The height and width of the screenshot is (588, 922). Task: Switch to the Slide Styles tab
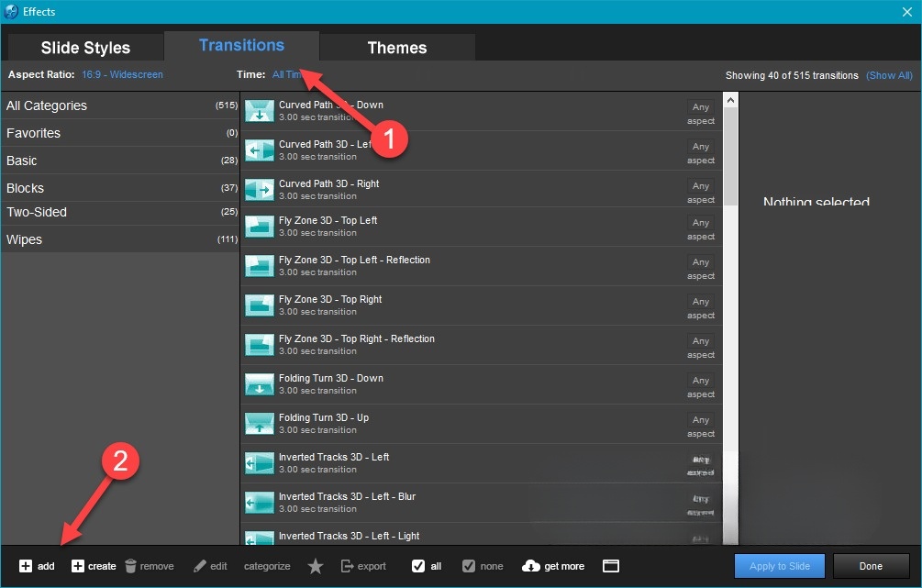tap(85, 48)
